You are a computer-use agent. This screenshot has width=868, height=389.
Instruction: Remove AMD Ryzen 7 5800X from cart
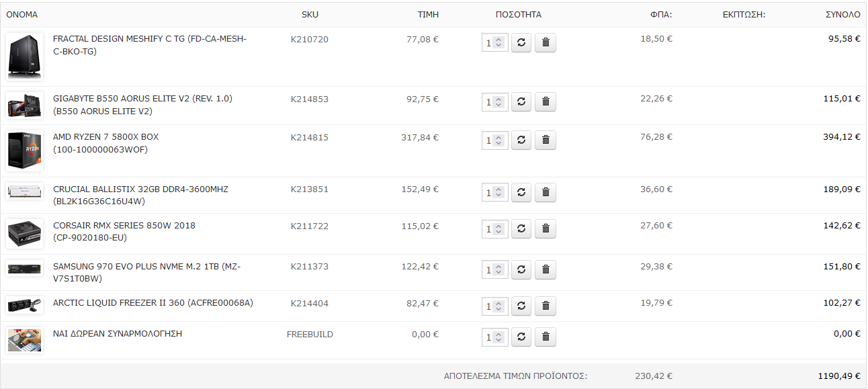pos(546,140)
